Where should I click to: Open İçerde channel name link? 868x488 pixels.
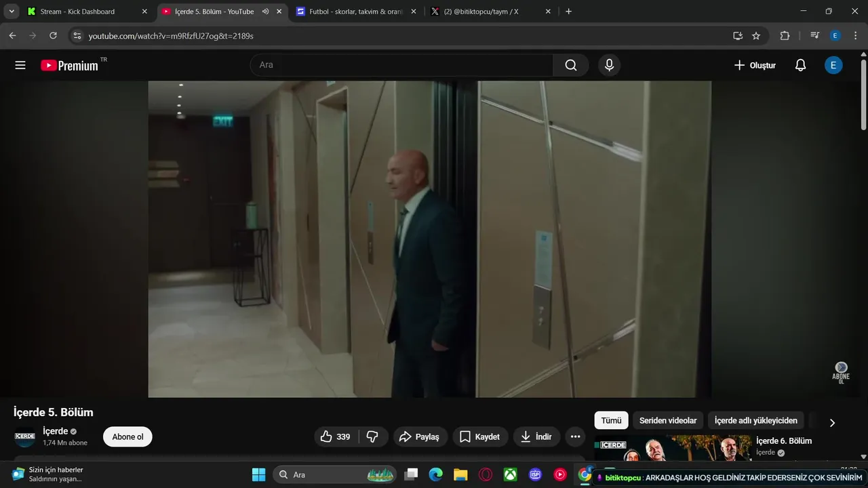tap(56, 431)
